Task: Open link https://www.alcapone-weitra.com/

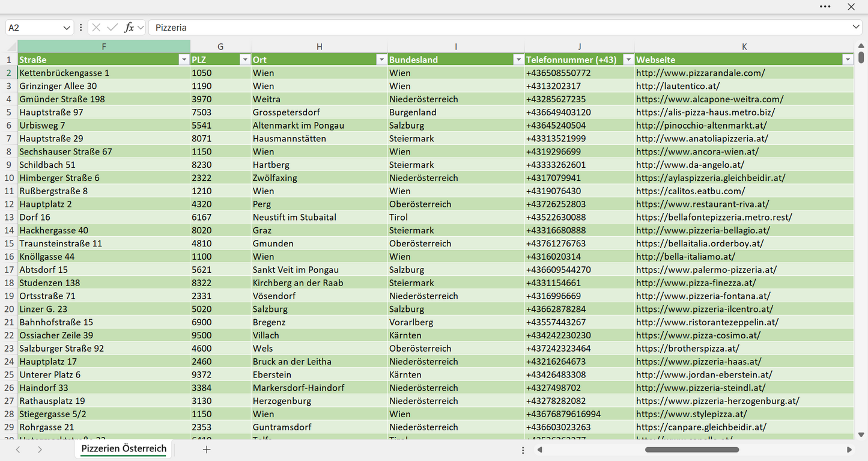Action: click(710, 99)
